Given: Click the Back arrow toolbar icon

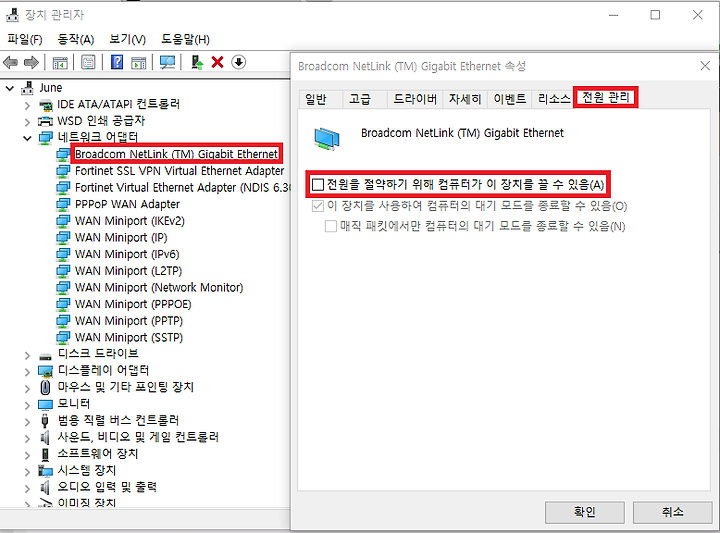Looking at the screenshot, I should (x=11, y=62).
